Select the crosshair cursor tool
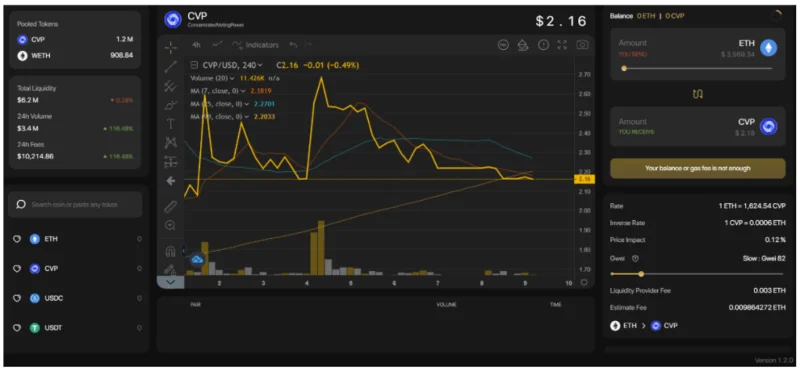800x371 pixels. click(171, 47)
